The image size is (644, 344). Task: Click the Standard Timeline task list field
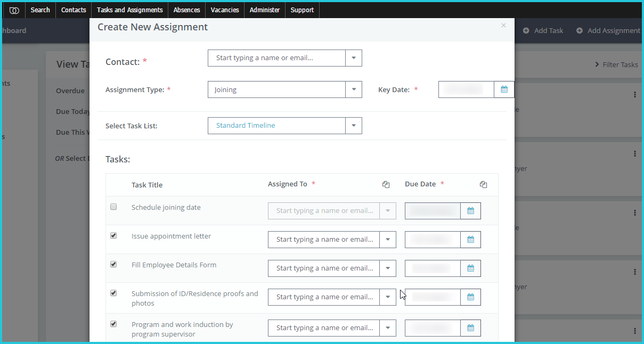(x=277, y=126)
